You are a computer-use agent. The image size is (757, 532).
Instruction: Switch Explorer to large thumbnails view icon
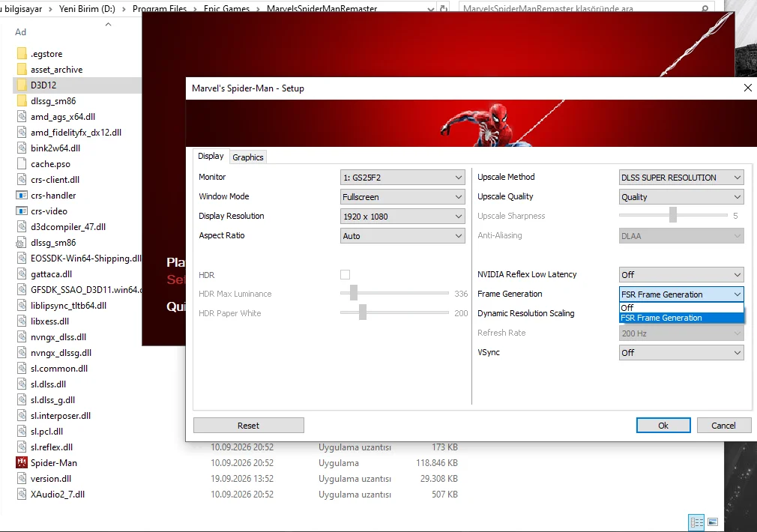tap(713, 522)
